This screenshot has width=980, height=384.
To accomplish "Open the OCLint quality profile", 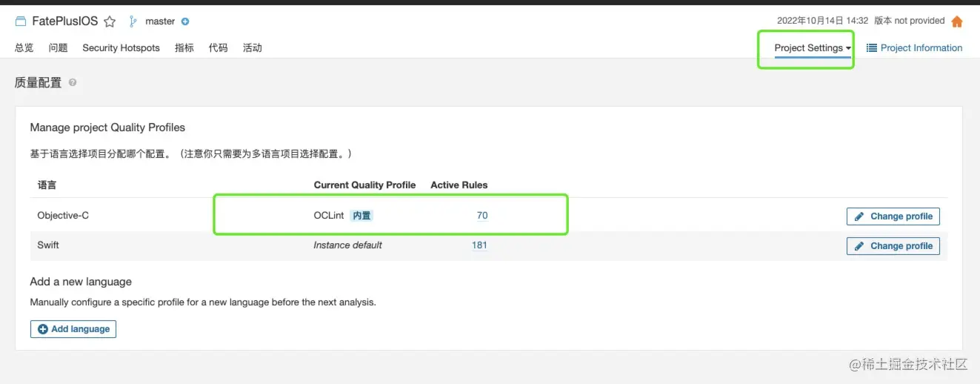I will 329,216.
